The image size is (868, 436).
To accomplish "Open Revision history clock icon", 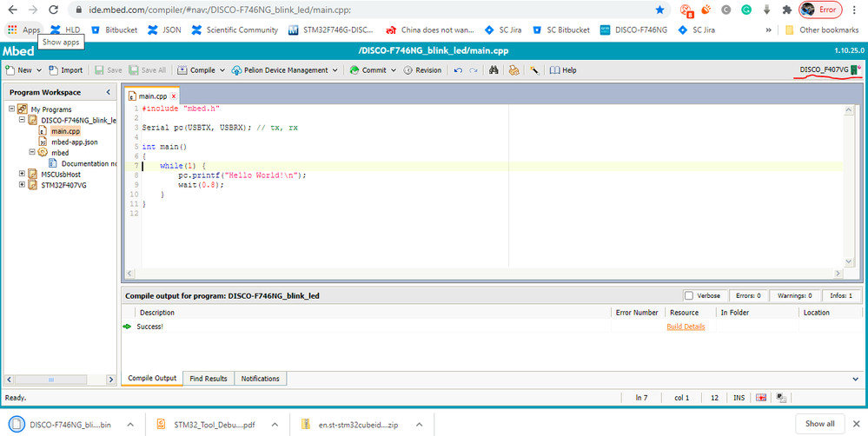I will tap(408, 70).
